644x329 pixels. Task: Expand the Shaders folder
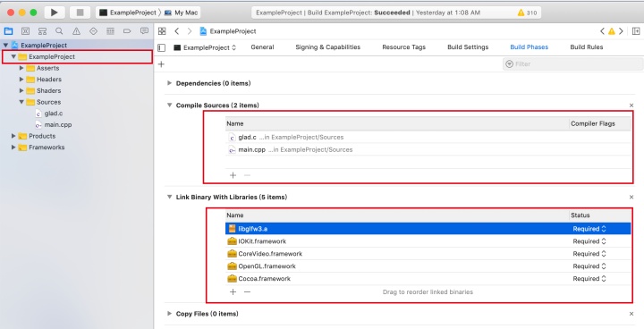tap(21, 91)
